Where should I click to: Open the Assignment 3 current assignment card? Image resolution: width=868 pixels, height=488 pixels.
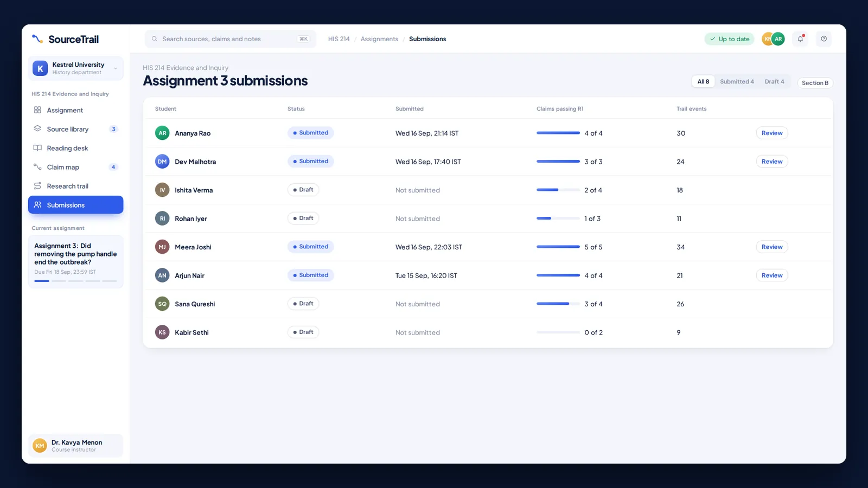pos(75,261)
